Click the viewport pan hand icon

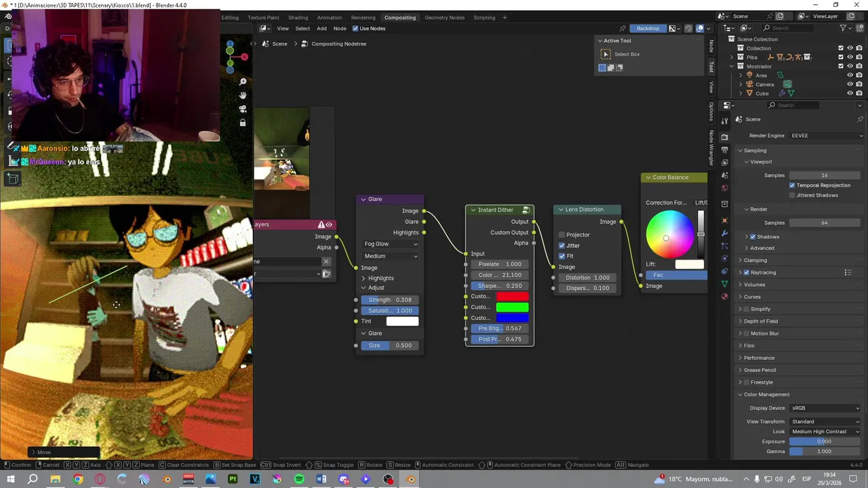[243, 96]
